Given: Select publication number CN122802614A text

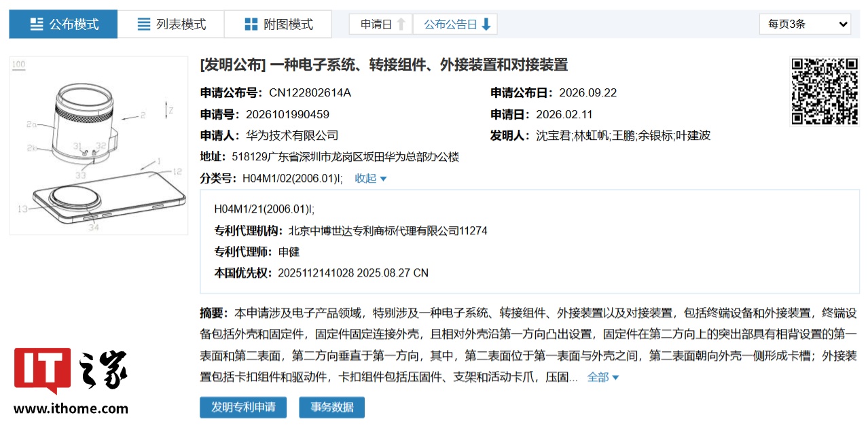Looking at the screenshot, I should [x=310, y=93].
